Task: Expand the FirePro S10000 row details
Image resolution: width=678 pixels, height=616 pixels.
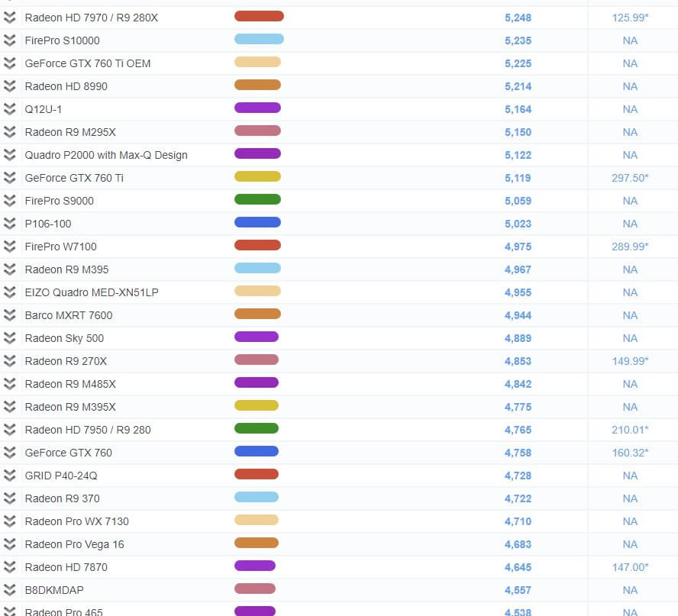Action: [x=9, y=40]
